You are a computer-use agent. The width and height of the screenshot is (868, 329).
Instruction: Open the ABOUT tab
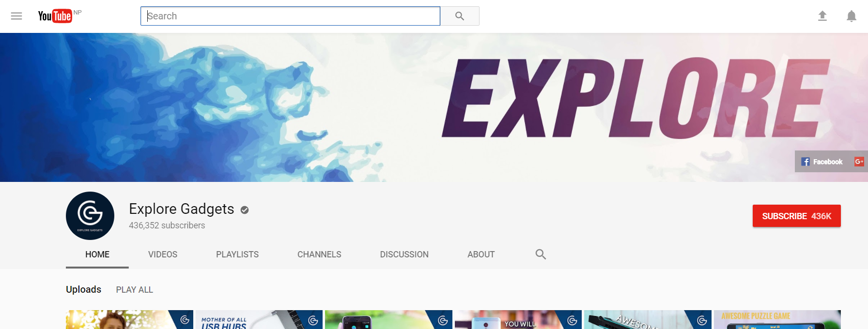tap(481, 254)
